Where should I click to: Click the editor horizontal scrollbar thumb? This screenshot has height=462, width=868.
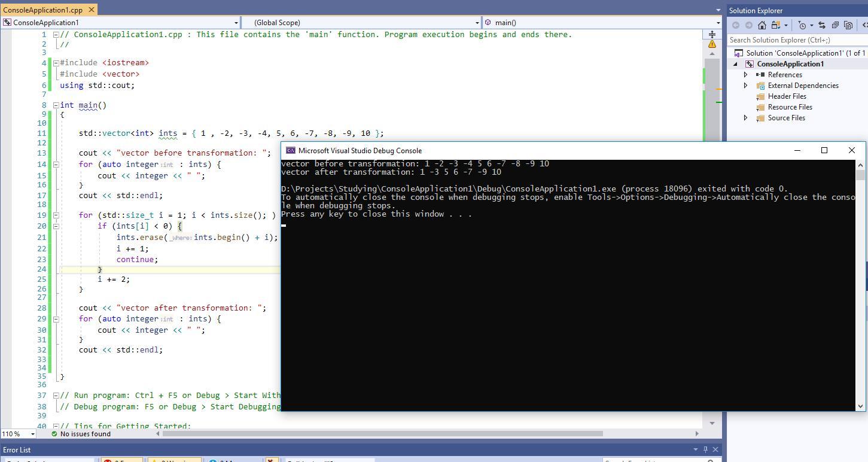click(383, 433)
